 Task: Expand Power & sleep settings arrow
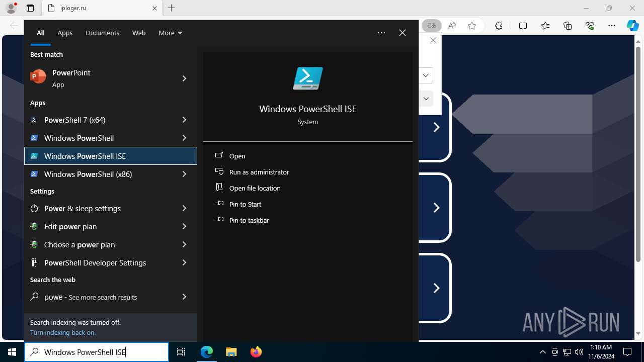pyautogui.click(x=184, y=208)
